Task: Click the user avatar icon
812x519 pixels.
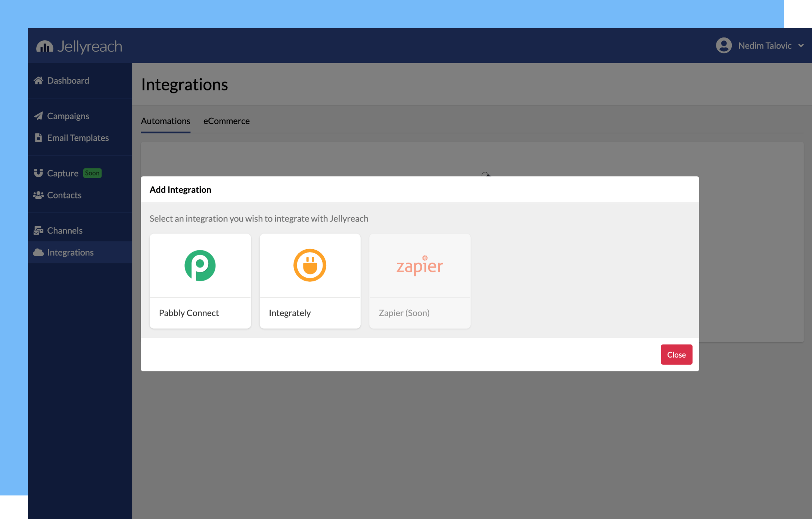Action: 724,46
